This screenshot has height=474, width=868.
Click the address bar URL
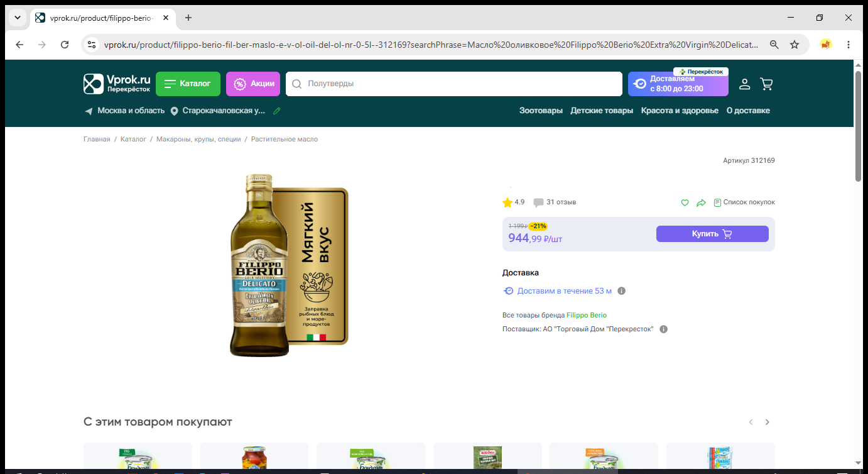tap(431, 45)
